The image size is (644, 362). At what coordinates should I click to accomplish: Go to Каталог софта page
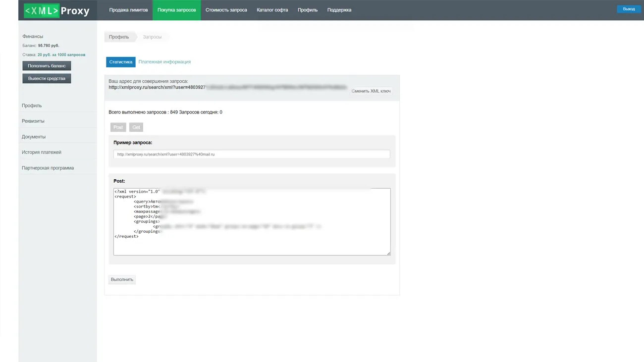click(x=272, y=10)
